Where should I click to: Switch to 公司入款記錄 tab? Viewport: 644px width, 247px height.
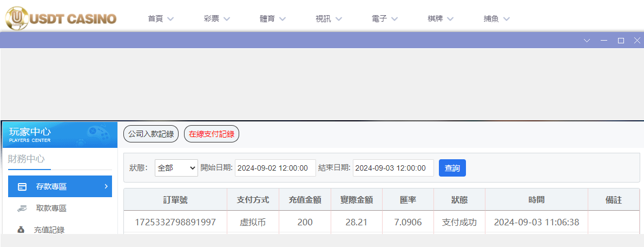151,134
